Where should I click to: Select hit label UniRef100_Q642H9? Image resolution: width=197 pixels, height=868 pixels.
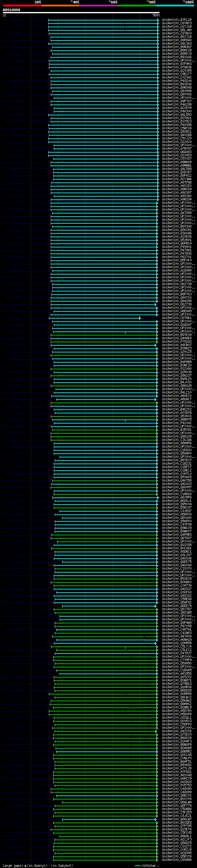177,301
